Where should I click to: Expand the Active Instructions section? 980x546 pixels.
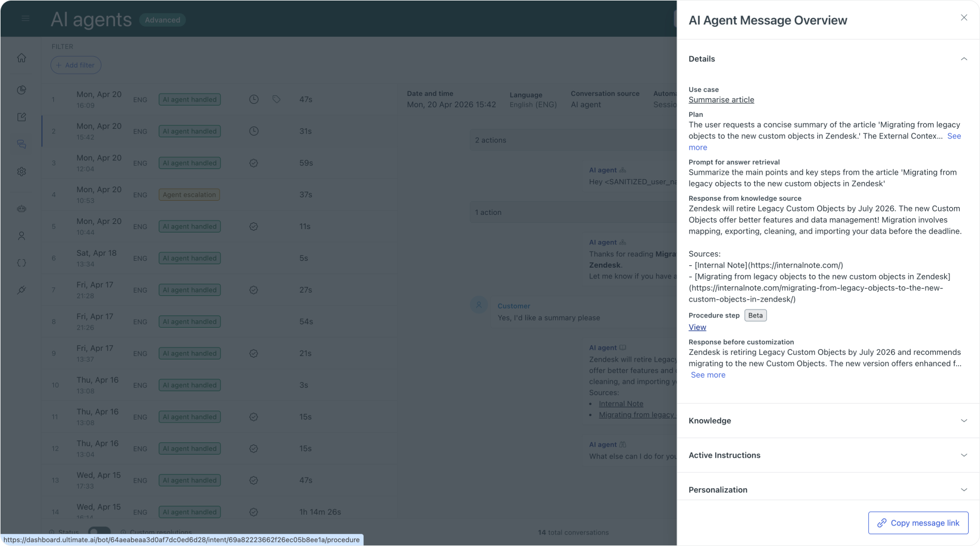(x=829, y=455)
